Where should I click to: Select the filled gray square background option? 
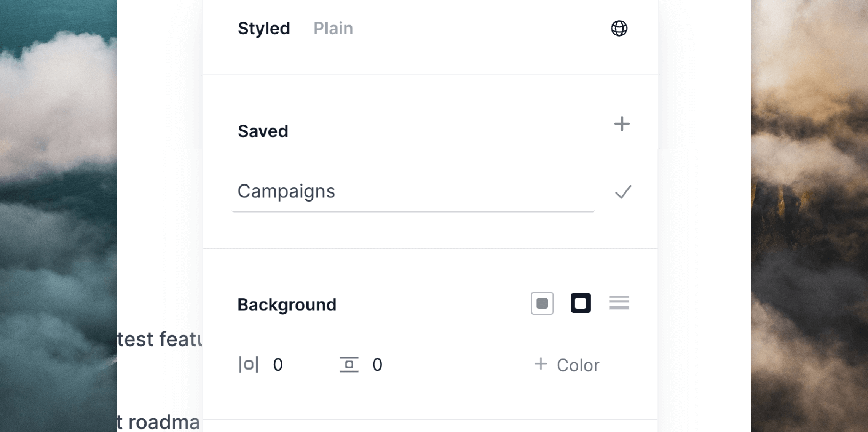[542, 303]
